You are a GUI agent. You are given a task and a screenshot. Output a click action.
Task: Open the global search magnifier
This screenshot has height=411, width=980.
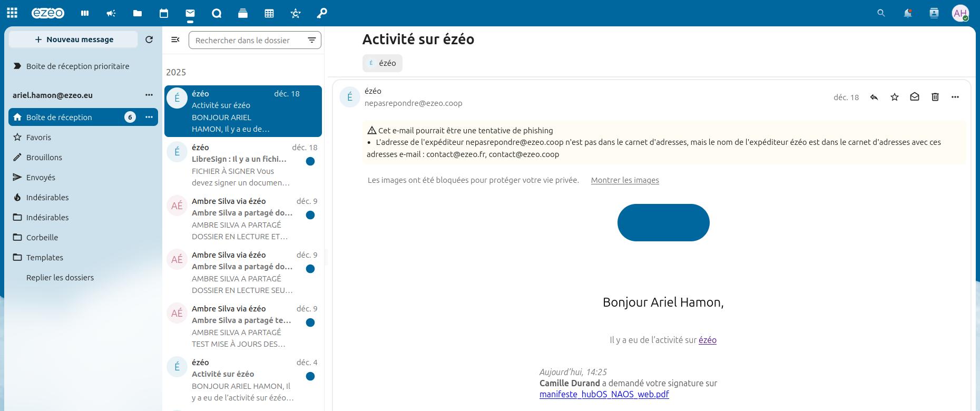pos(881,13)
